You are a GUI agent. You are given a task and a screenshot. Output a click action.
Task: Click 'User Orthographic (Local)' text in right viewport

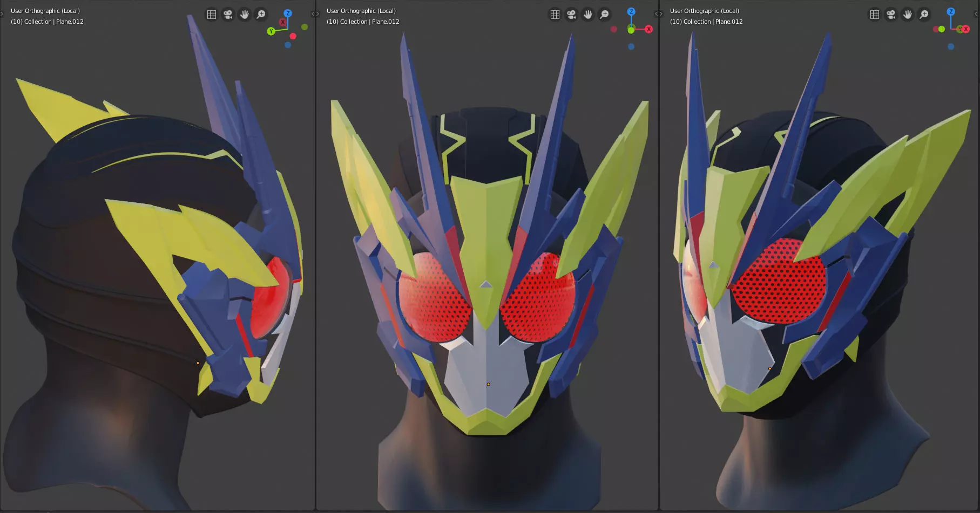pos(705,11)
